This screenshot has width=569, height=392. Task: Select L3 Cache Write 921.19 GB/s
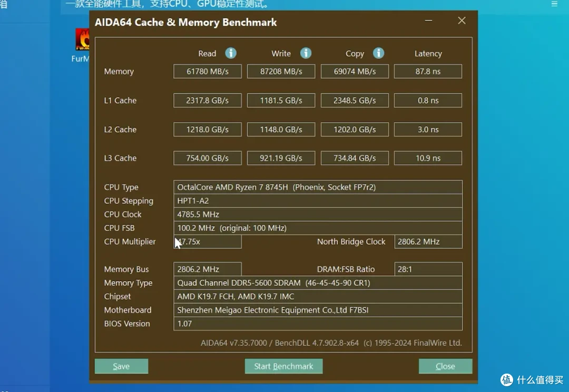[281, 158]
